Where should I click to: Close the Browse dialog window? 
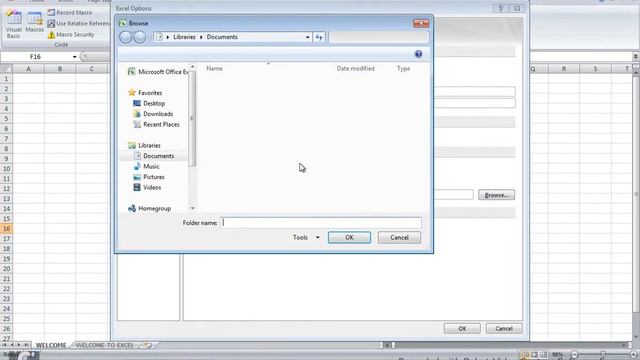click(x=421, y=23)
